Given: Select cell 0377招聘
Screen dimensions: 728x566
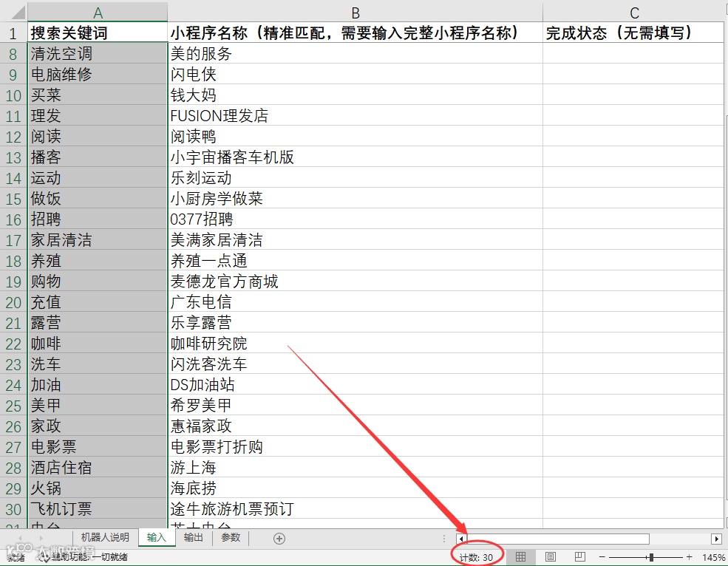Looking at the screenshot, I should point(356,219).
